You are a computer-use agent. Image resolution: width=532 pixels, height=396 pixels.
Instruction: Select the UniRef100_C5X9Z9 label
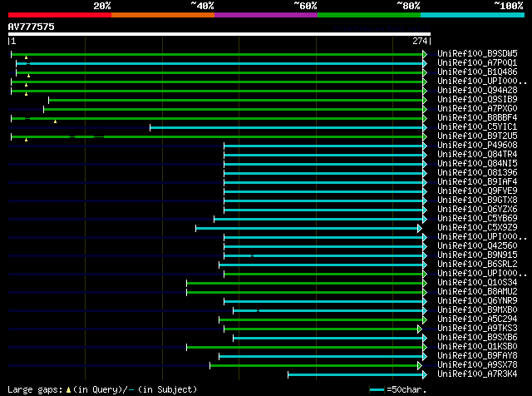click(477, 228)
